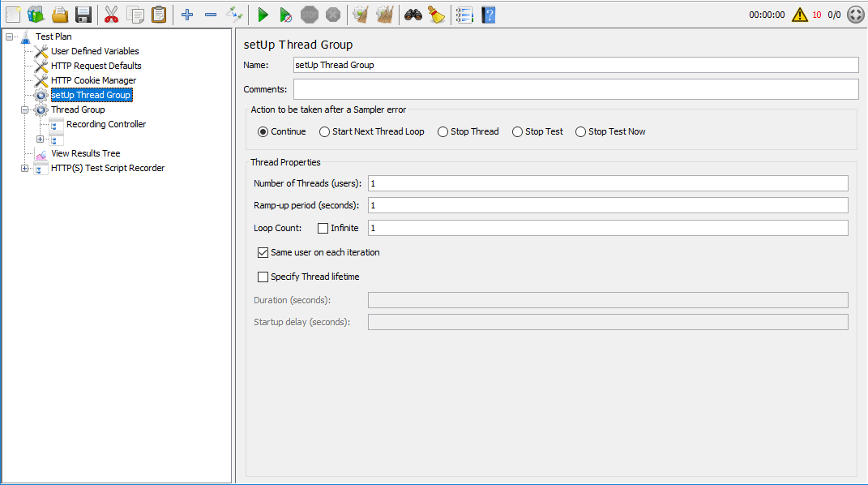
Task: Select the Stop Thread radio button
Action: 443,131
